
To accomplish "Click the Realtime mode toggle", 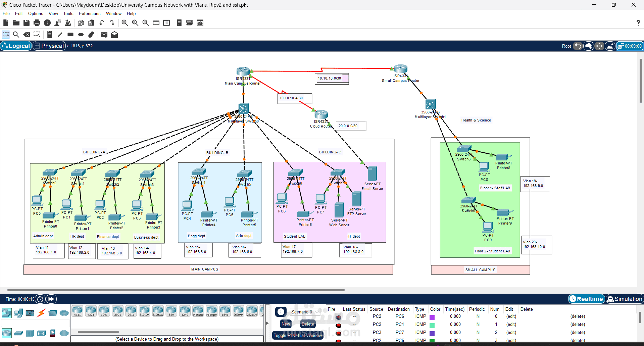I will 586,299.
